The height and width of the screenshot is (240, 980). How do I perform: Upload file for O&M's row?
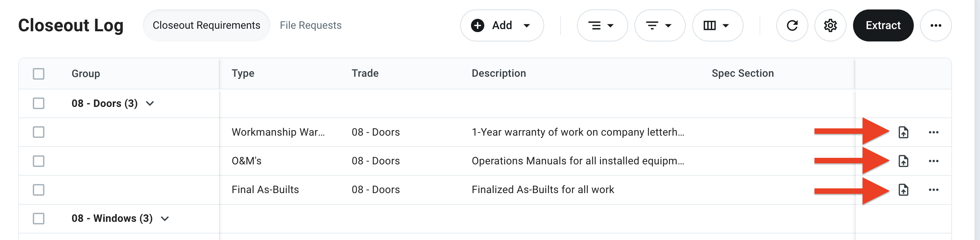903,161
